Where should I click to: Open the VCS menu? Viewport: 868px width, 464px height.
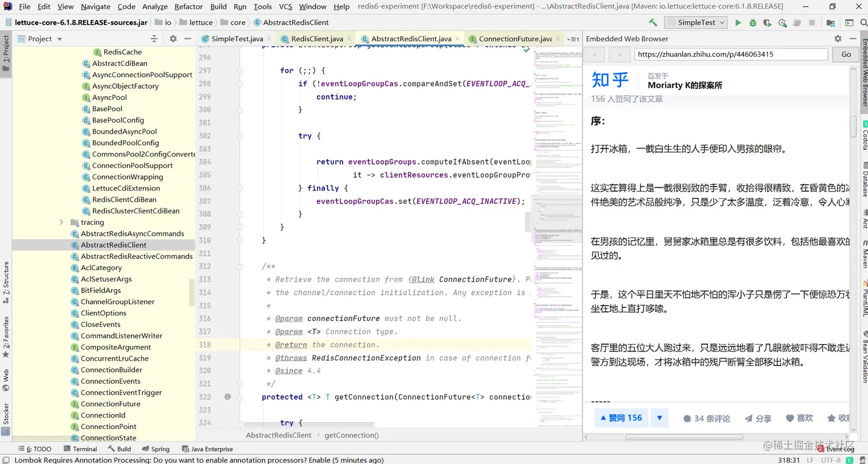pos(285,6)
